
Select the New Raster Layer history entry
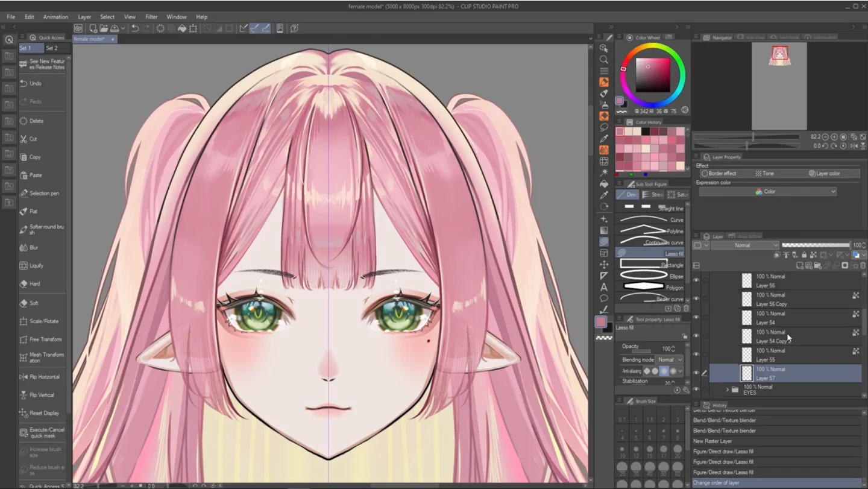tap(778, 441)
